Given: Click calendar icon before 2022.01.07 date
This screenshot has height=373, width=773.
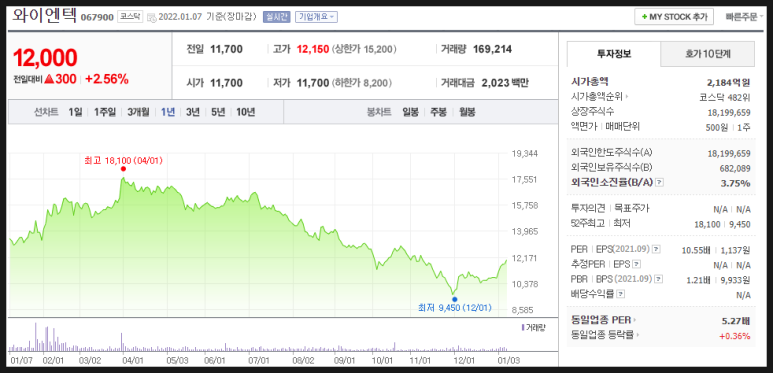Looking at the screenshot, I should (x=152, y=17).
